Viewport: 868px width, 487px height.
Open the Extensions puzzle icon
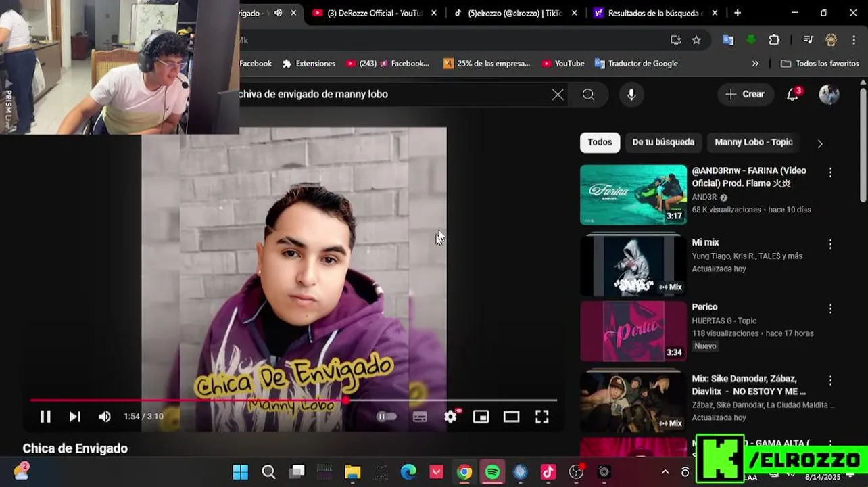coord(774,40)
